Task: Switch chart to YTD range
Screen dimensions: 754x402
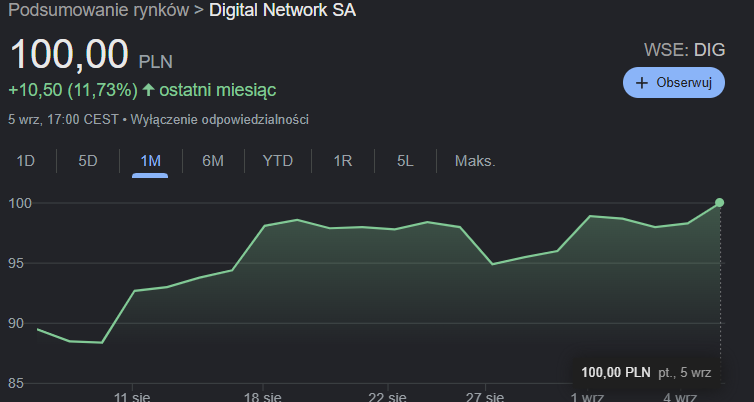Action: point(278,161)
